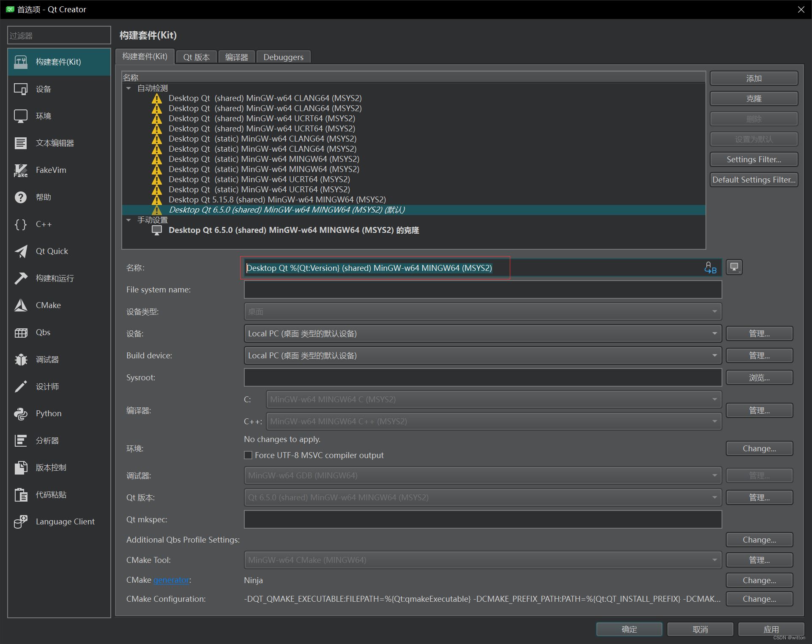Click into the Sysroot input field
The image size is (812, 644).
tap(482, 377)
